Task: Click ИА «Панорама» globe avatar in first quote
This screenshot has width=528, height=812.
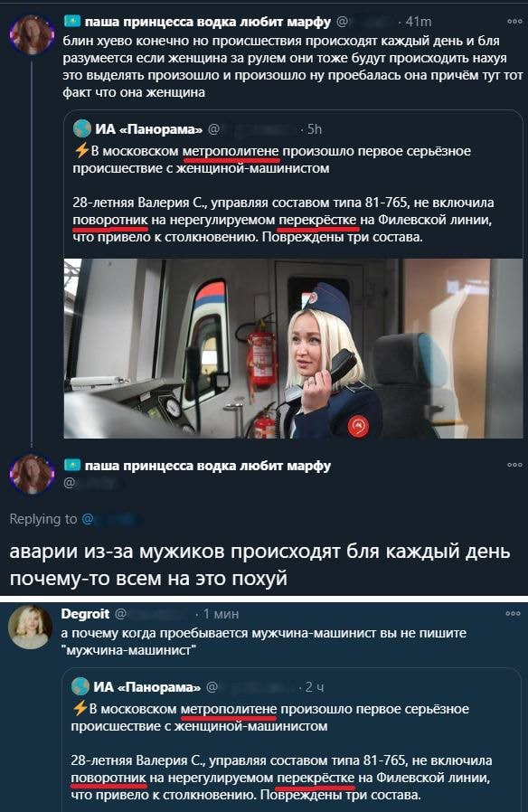Action: (81, 128)
